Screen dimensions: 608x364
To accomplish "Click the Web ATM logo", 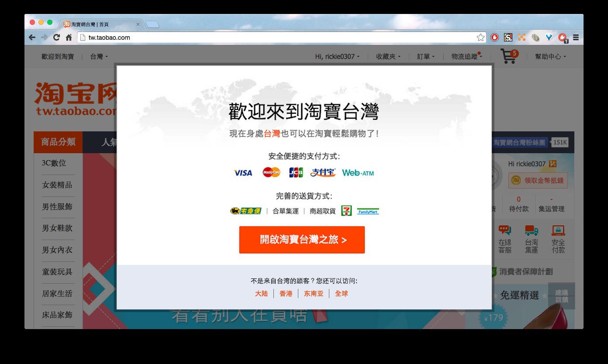I will 358,173.
